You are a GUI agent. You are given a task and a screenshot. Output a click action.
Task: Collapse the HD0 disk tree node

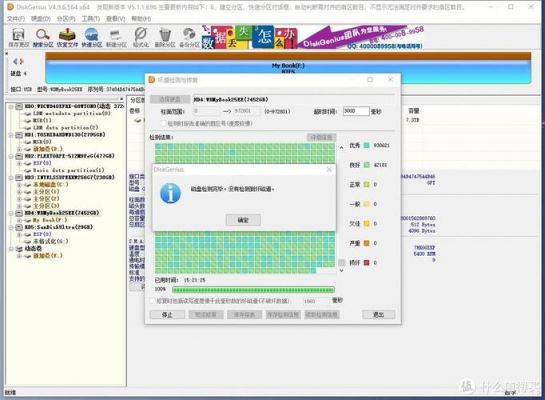pyautogui.click(x=11, y=106)
